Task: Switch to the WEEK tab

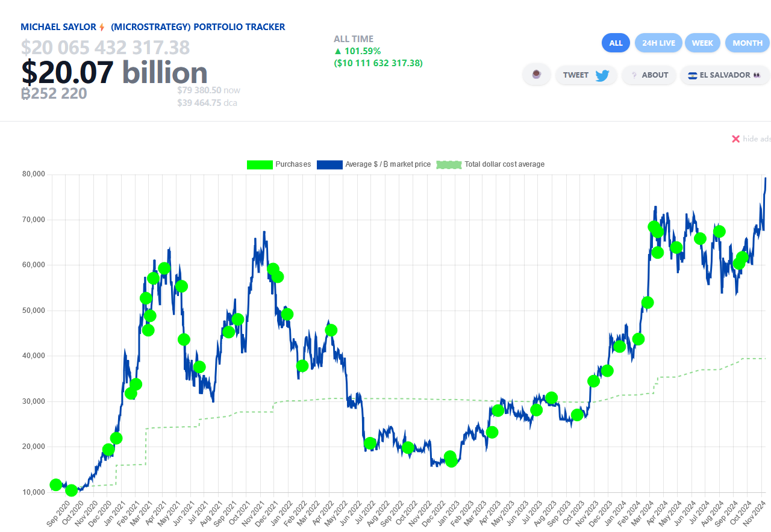Action: [702, 43]
